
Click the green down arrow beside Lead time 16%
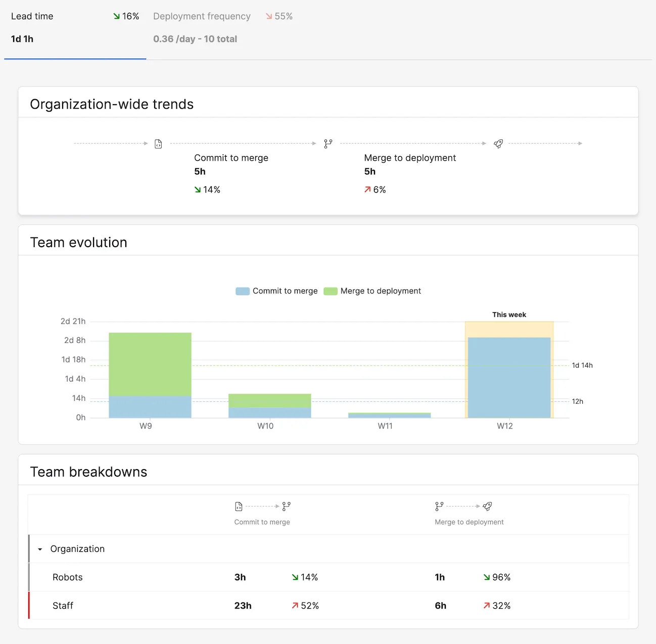point(117,17)
